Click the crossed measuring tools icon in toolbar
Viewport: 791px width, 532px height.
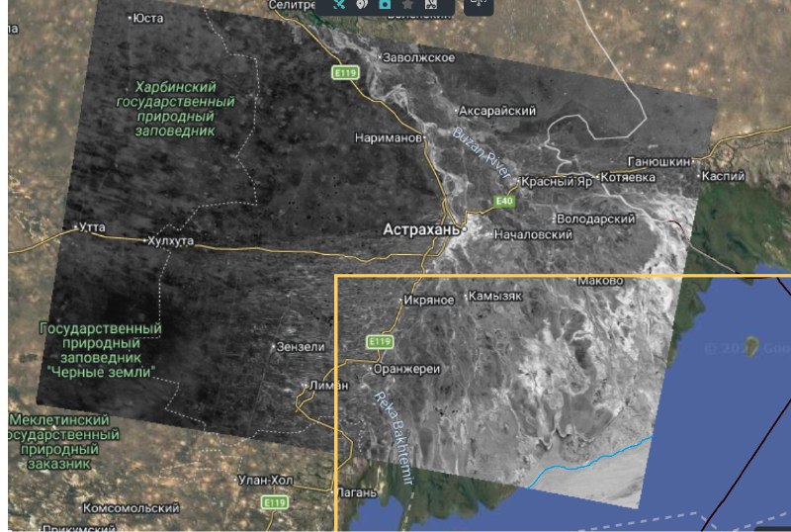(x=339, y=5)
